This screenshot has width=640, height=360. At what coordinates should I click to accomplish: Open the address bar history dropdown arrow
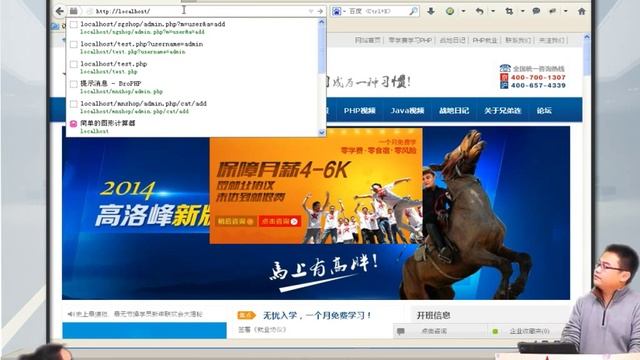(x=311, y=11)
